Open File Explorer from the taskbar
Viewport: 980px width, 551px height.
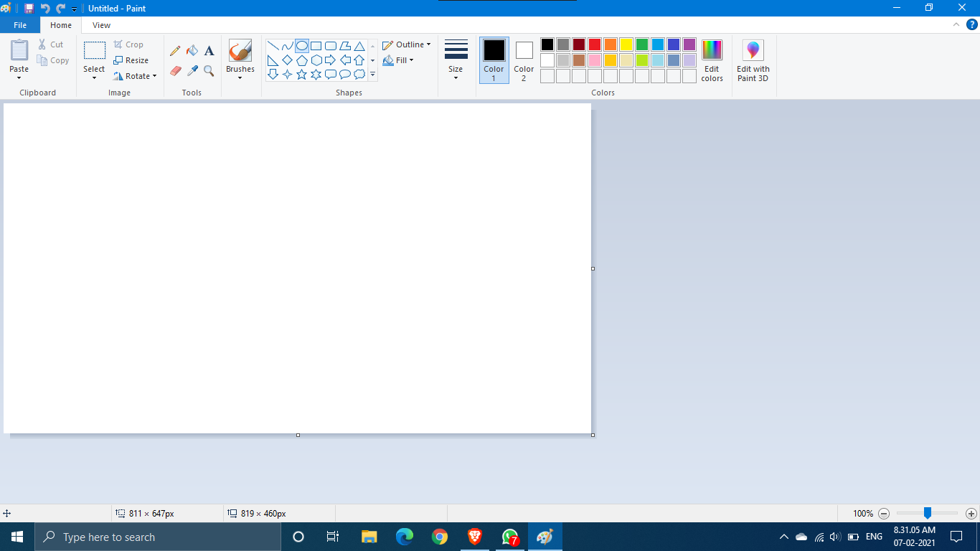[369, 537]
